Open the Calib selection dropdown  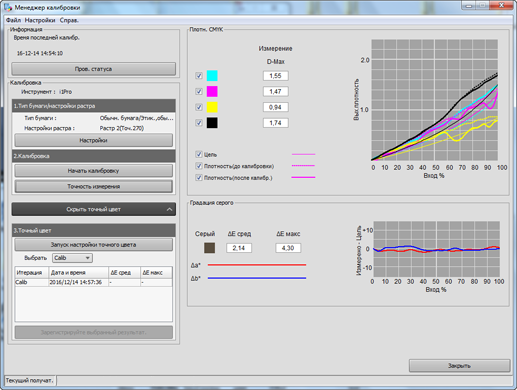coord(72,258)
